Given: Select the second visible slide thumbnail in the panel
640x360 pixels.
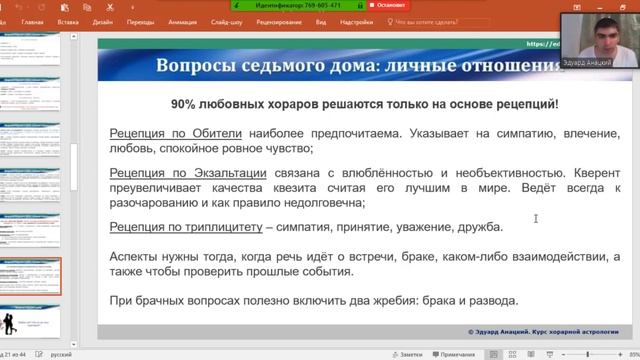Looking at the screenshot, I should [x=30, y=94].
